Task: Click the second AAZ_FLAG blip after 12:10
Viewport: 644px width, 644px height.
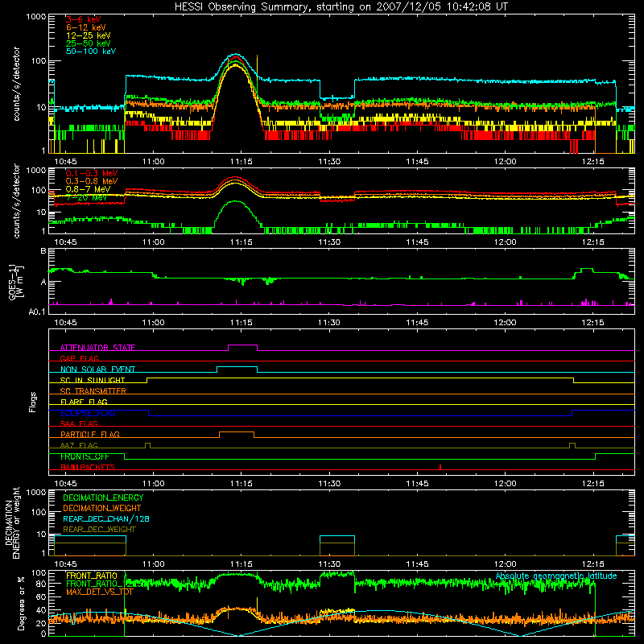Action: [572, 445]
